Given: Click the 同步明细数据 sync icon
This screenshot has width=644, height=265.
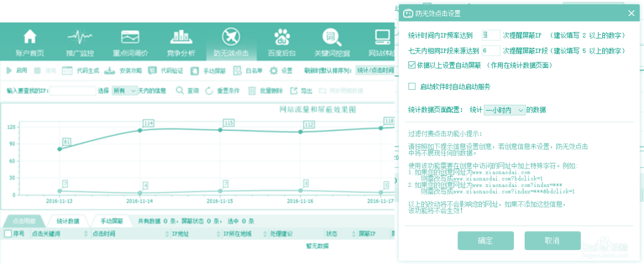Looking at the screenshot, I should coord(322,91).
